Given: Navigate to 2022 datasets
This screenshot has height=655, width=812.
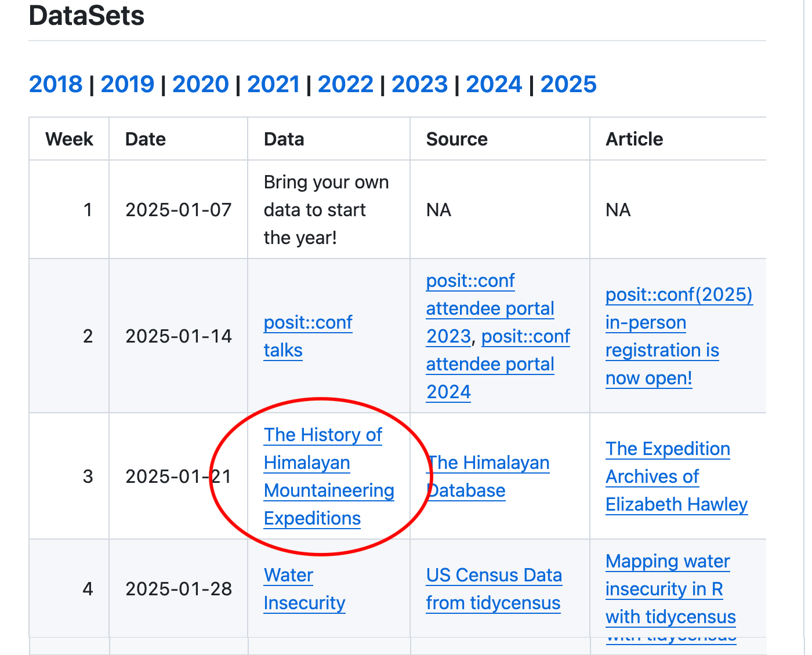Looking at the screenshot, I should (346, 84).
